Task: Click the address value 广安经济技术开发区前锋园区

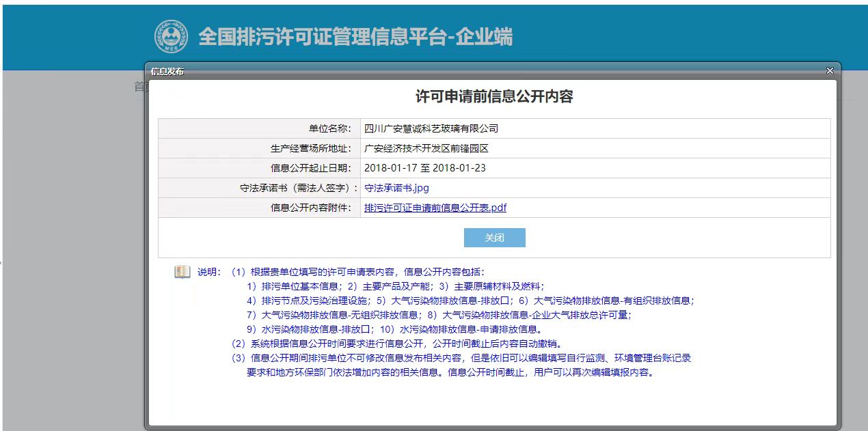Action: click(426, 148)
